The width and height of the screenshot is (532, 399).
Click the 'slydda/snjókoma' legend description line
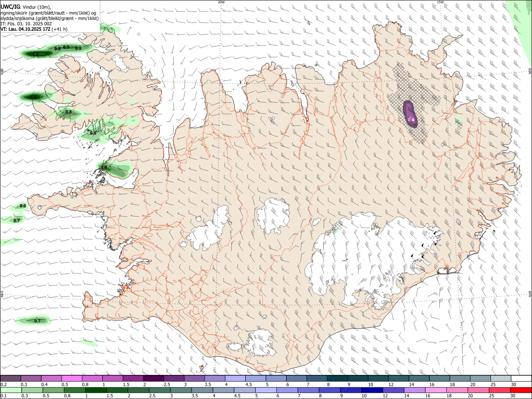click(49, 18)
